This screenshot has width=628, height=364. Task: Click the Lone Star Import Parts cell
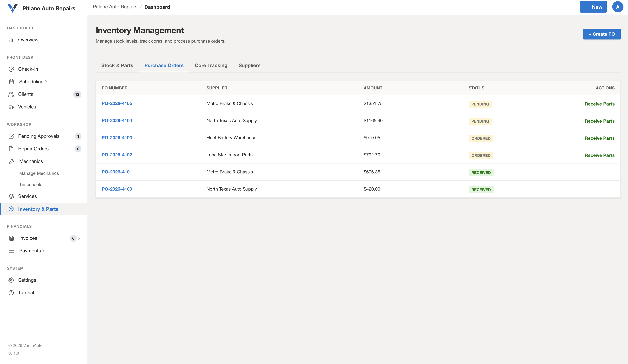230,155
